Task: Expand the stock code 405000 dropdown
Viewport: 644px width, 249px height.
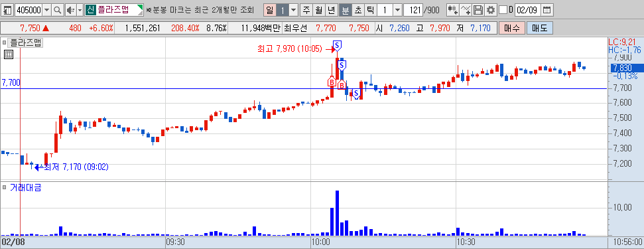Action: pyautogui.click(x=47, y=10)
